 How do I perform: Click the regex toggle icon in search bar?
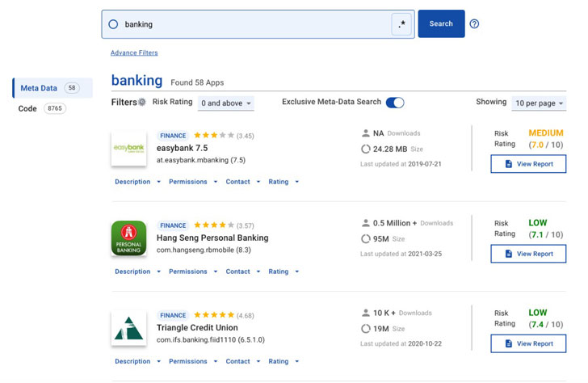(x=401, y=24)
